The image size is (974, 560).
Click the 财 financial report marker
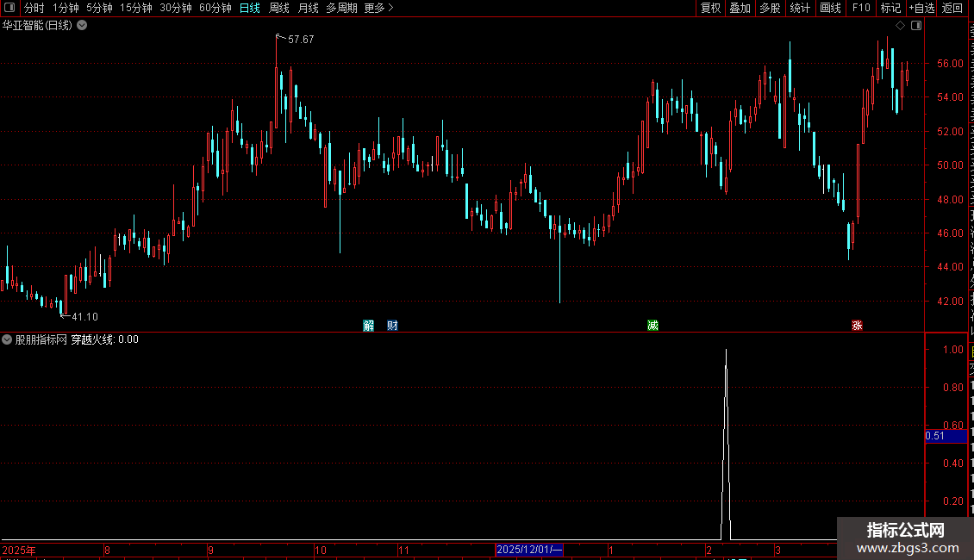point(392,326)
